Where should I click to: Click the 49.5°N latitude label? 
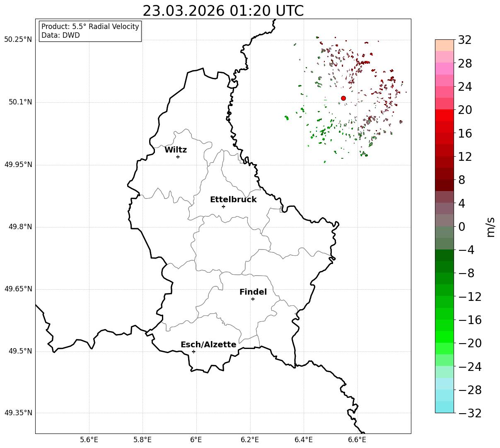[20, 351]
